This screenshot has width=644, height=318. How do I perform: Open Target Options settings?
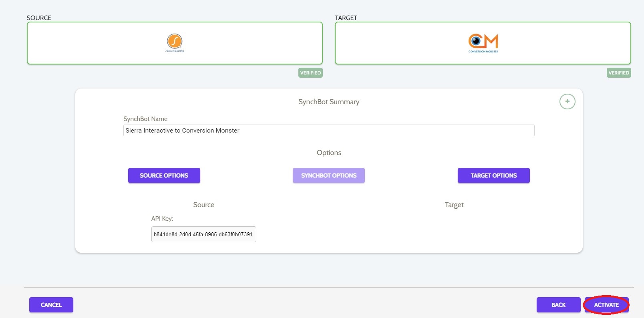pyautogui.click(x=493, y=175)
